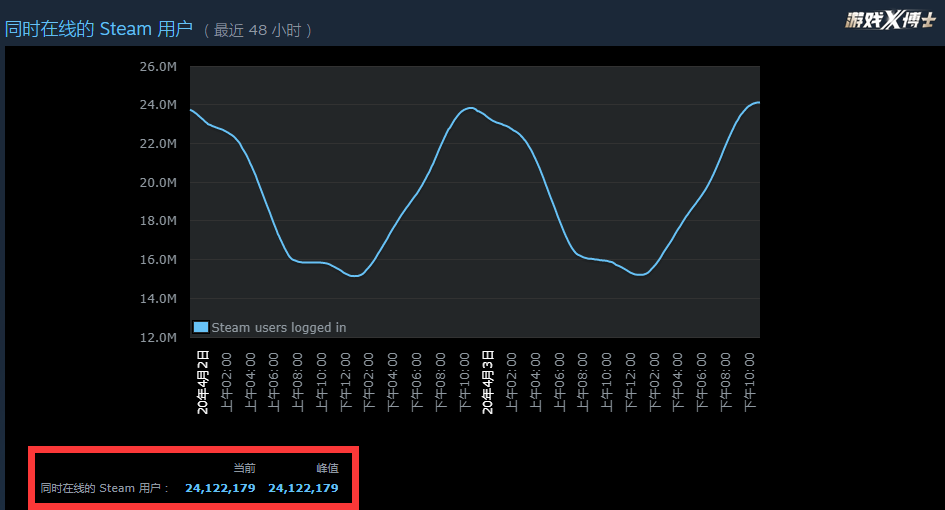Select the "当前" column header

click(245, 468)
